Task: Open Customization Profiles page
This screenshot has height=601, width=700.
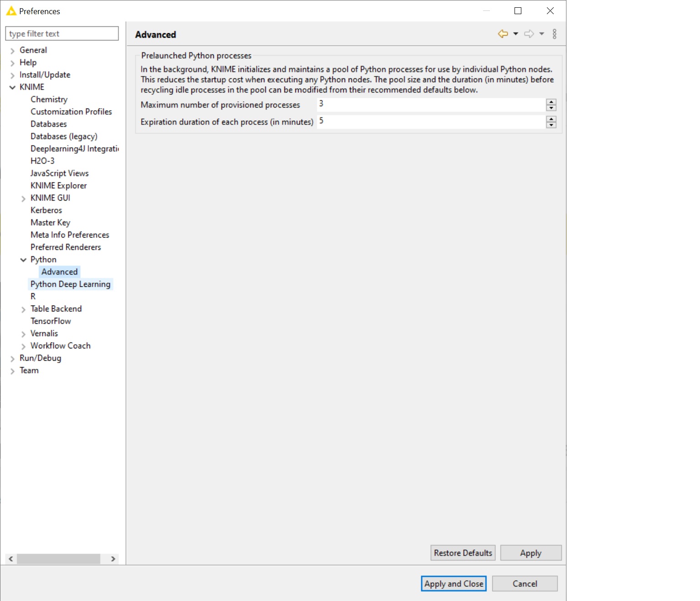Action: (71, 112)
